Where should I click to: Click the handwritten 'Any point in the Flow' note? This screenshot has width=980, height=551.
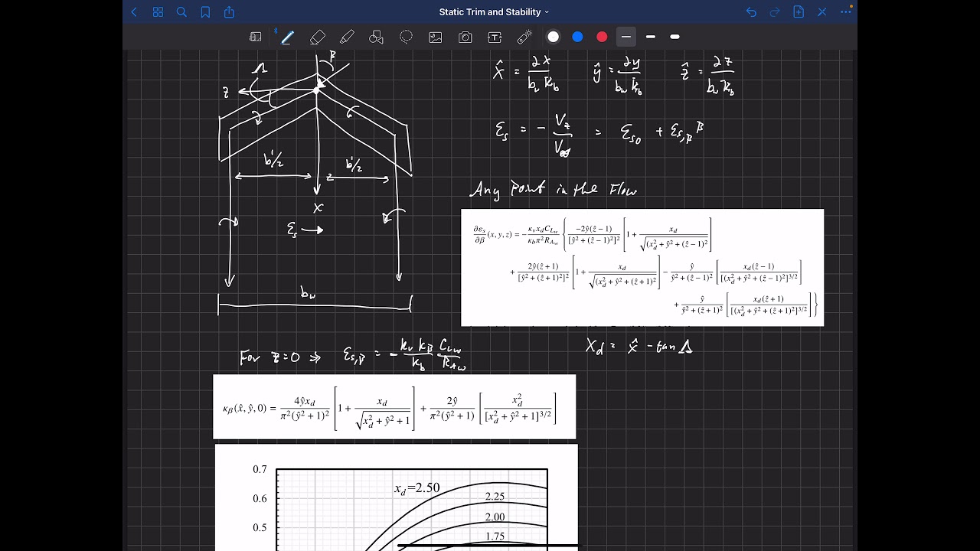553,189
